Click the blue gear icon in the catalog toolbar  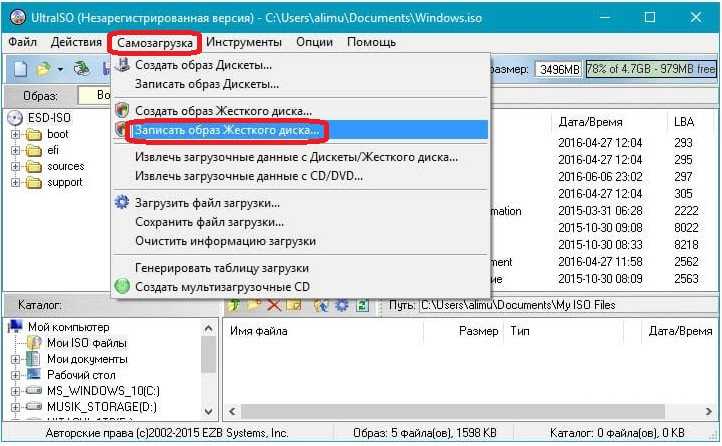point(342,305)
